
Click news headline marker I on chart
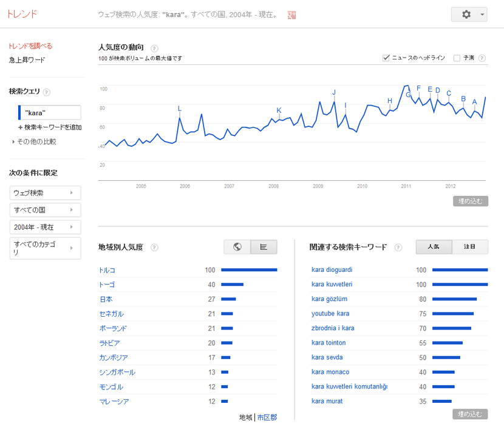346,106
